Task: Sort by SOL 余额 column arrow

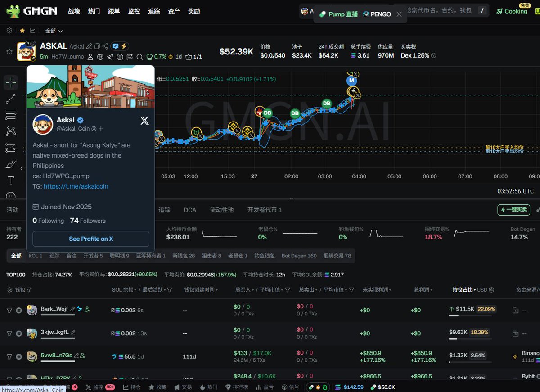Action: pos(136,290)
